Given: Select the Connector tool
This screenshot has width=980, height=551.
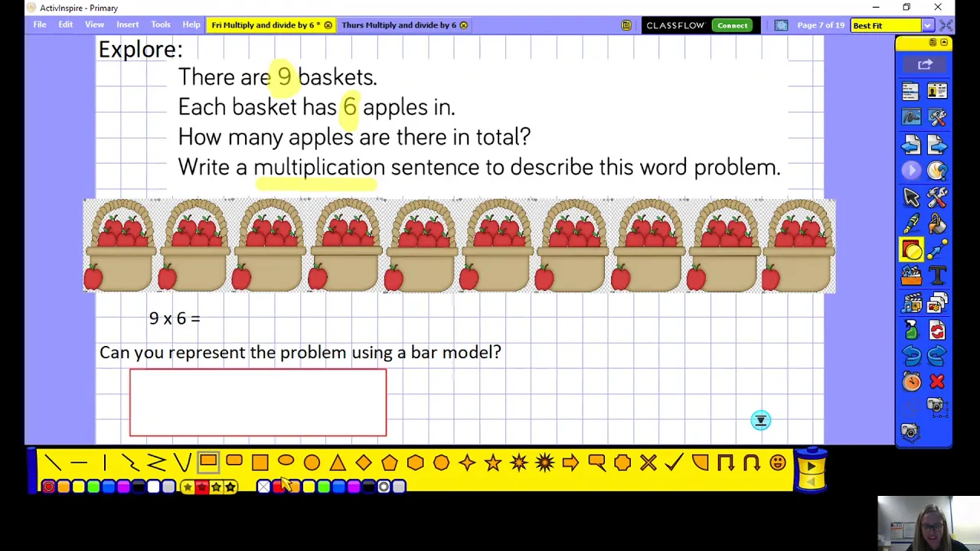Looking at the screenshot, I should (x=937, y=249).
